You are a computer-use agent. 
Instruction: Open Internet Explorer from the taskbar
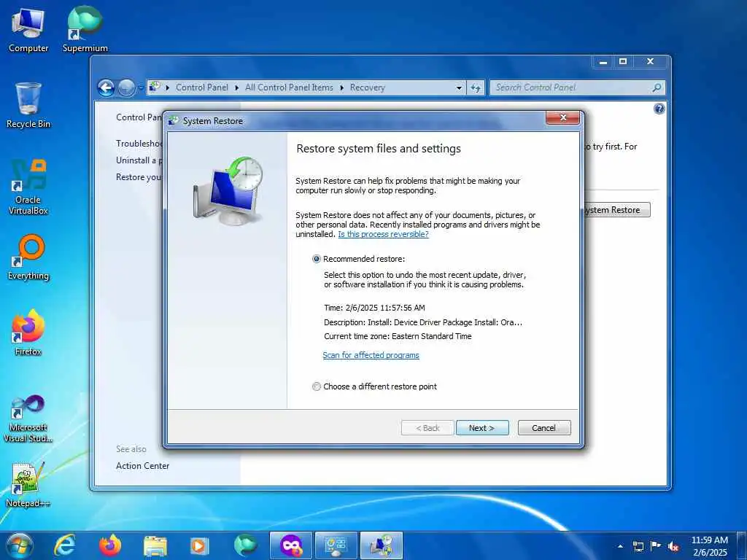(x=64, y=545)
